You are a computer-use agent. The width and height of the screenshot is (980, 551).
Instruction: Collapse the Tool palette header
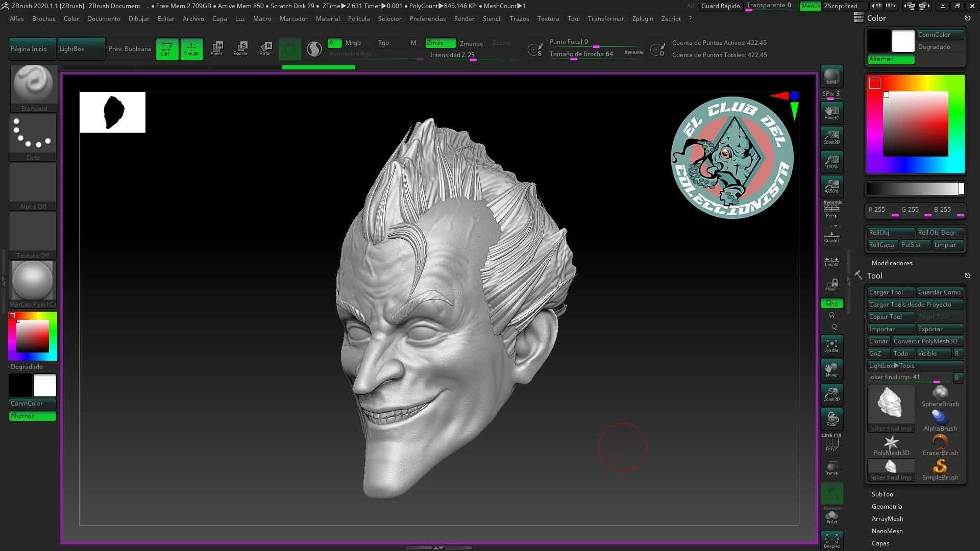coord(874,276)
